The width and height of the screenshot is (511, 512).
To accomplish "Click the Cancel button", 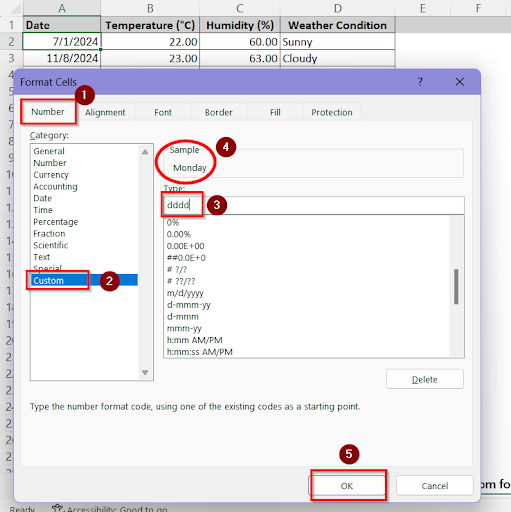I will pos(435,486).
